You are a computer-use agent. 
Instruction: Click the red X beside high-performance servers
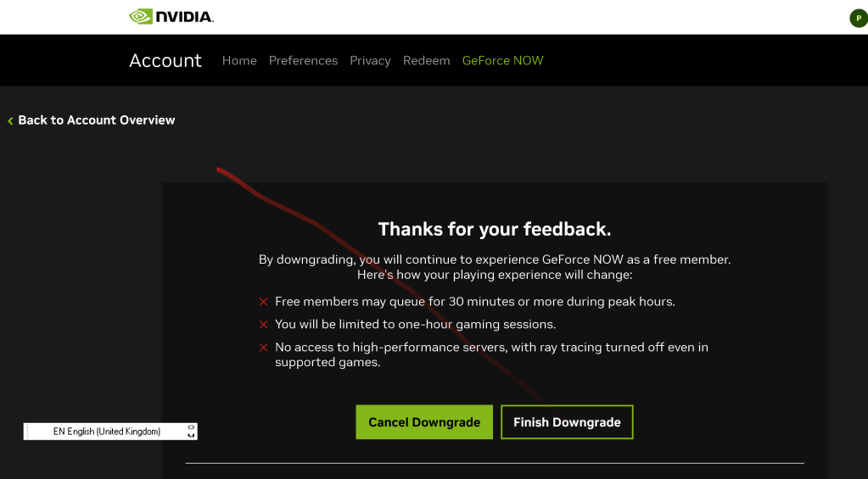(x=264, y=348)
